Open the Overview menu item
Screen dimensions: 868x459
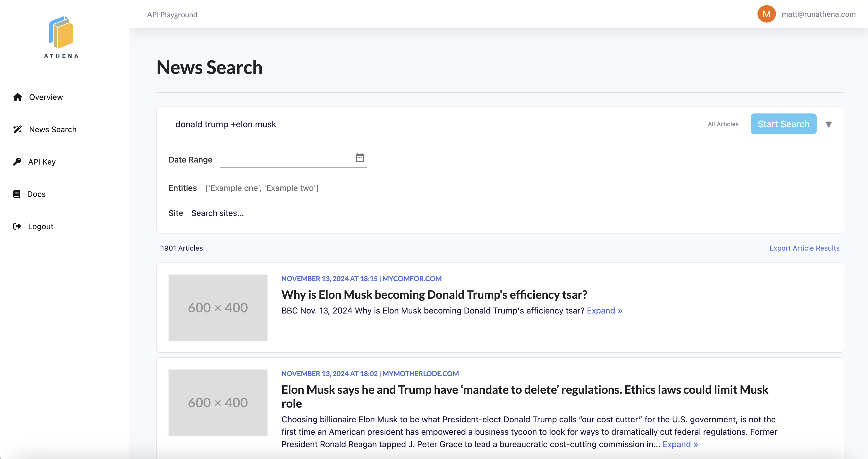(x=46, y=97)
